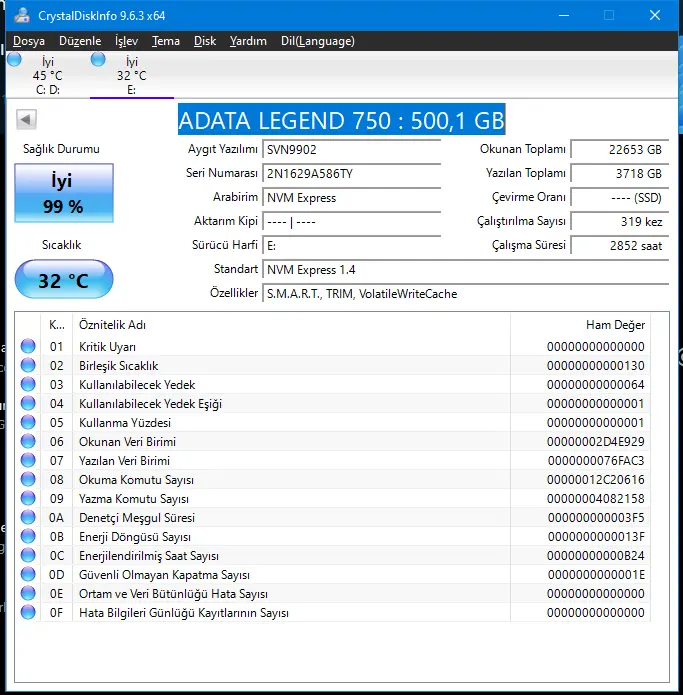Click status orb for Enerji Döngüsü Sayısı row
The height and width of the screenshot is (695, 683).
coord(28,537)
